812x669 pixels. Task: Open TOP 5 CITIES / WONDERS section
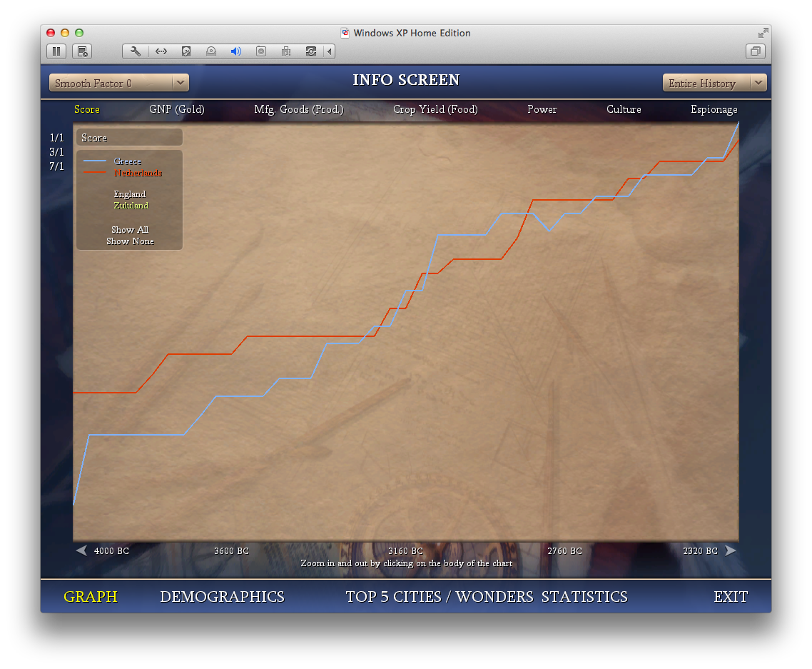pyautogui.click(x=440, y=596)
